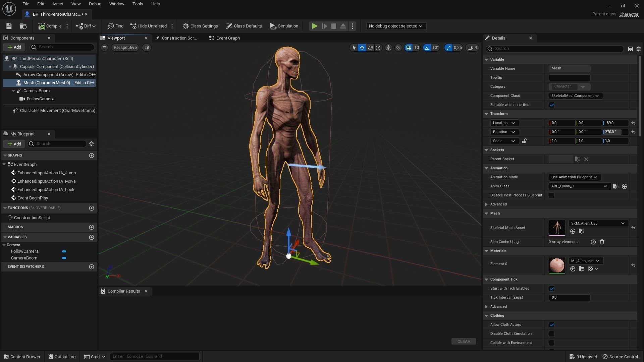Click the Stop simulation square icon
The height and width of the screenshot is (362, 644).
click(x=333, y=26)
